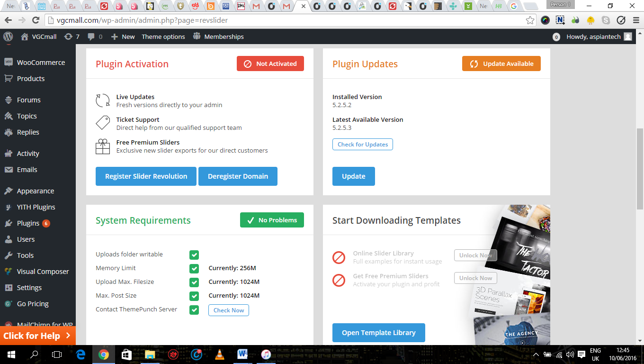Show hidden system tray icons
The image size is (644, 364).
click(536, 355)
